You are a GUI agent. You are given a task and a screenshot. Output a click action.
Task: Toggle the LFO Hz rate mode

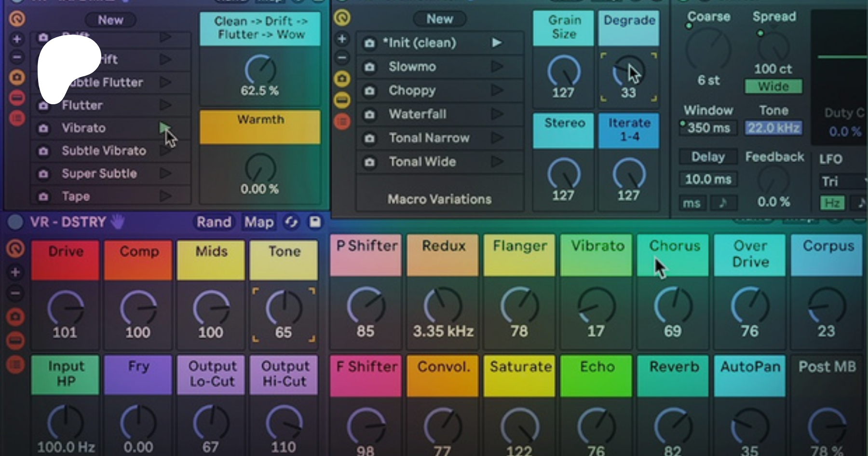pyautogui.click(x=832, y=203)
